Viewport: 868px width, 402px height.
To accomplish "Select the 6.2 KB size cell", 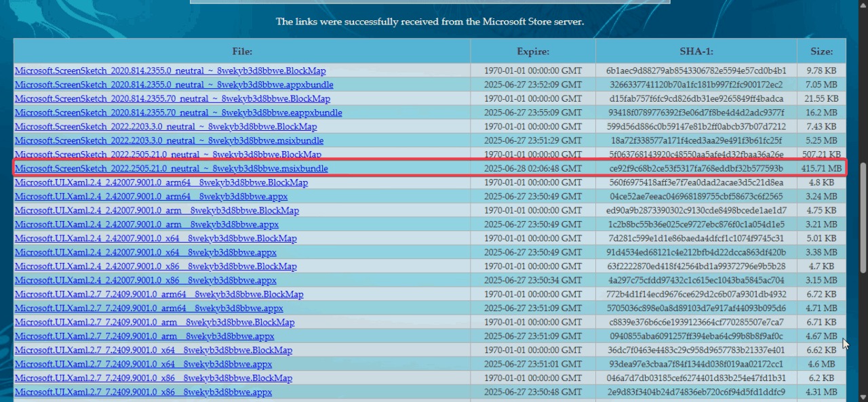I will click(x=822, y=378).
